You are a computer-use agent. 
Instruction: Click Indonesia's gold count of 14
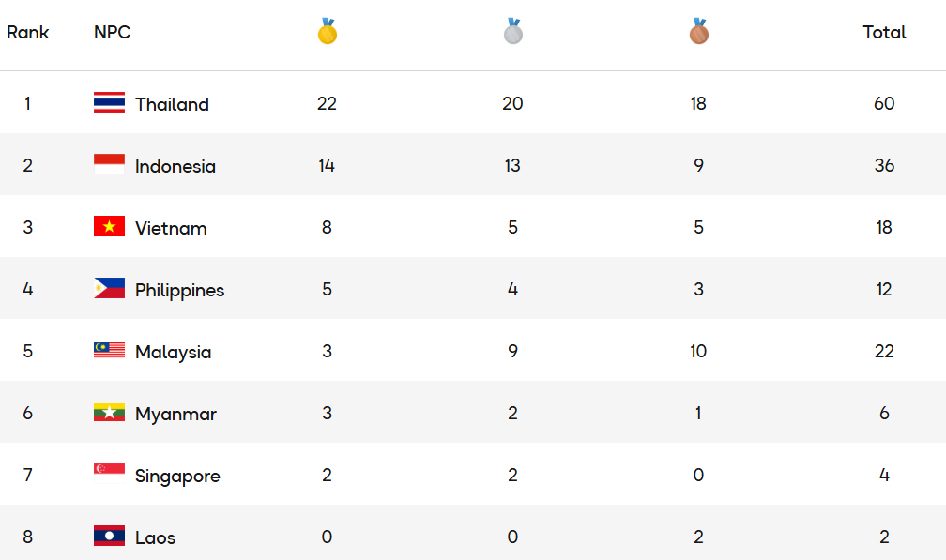tap(327, 165)
